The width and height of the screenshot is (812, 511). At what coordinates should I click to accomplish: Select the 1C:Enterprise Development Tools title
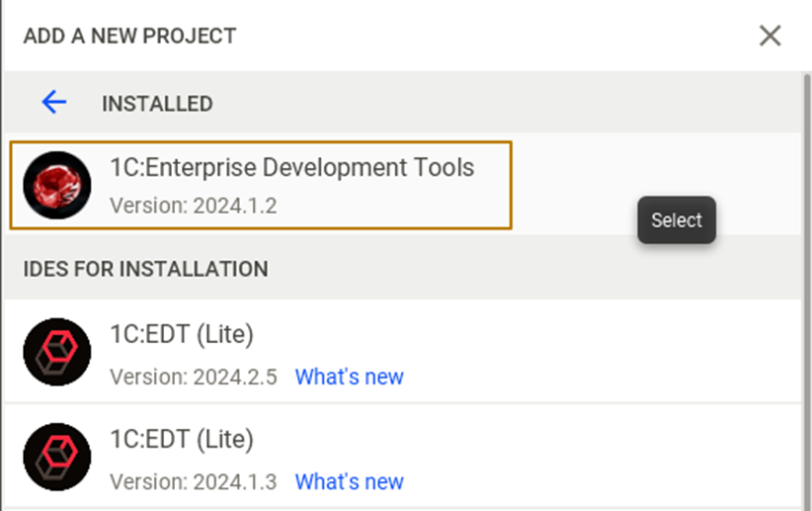tap(291, 167)
